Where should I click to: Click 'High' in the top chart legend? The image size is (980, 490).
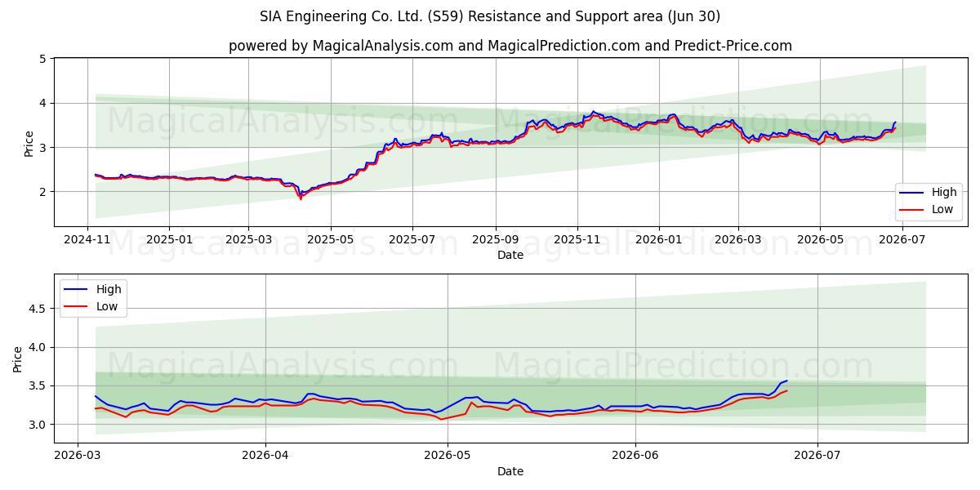click(944, 193)
